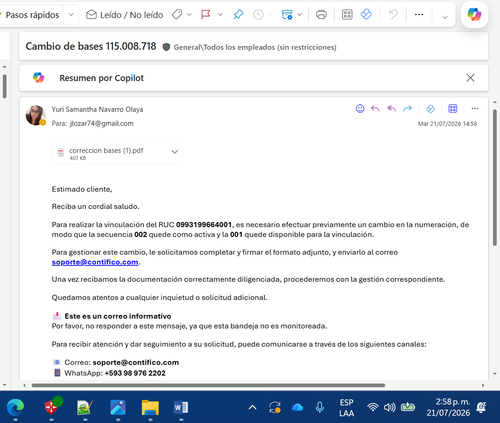Print the email with printer icon
Screen dimensions: 500x423
coord(321,15)
